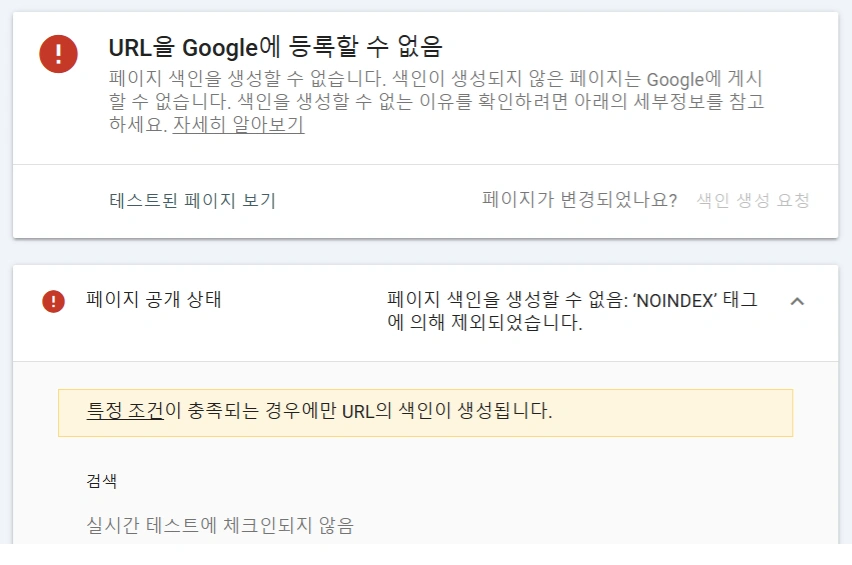Collapse the 페이지 공개 상태 section chevron
Viewport: 852px width, 565px height.
797,301
